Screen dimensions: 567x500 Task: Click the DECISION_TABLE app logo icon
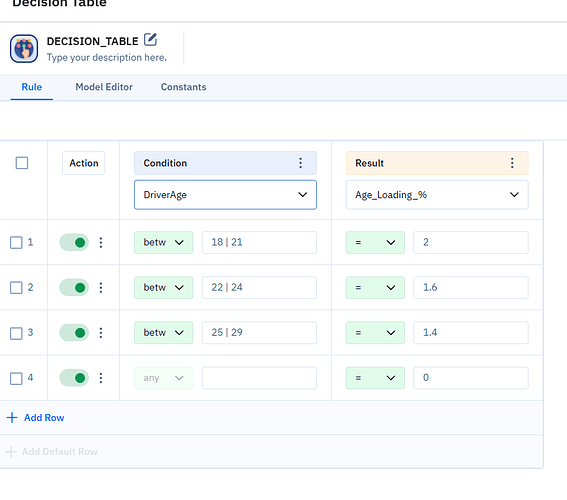pos(24,49)
